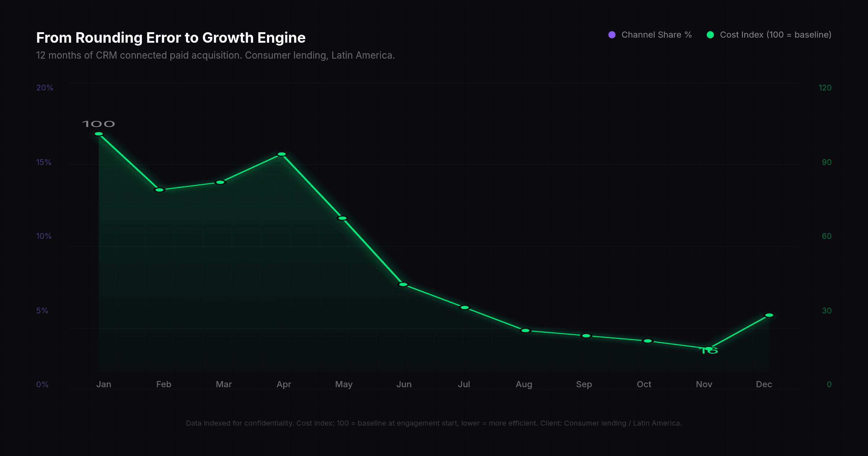Image resolution: width=868 pixels, height=456 pixels.
Task: Click the October data point marker
Action: 648,341
